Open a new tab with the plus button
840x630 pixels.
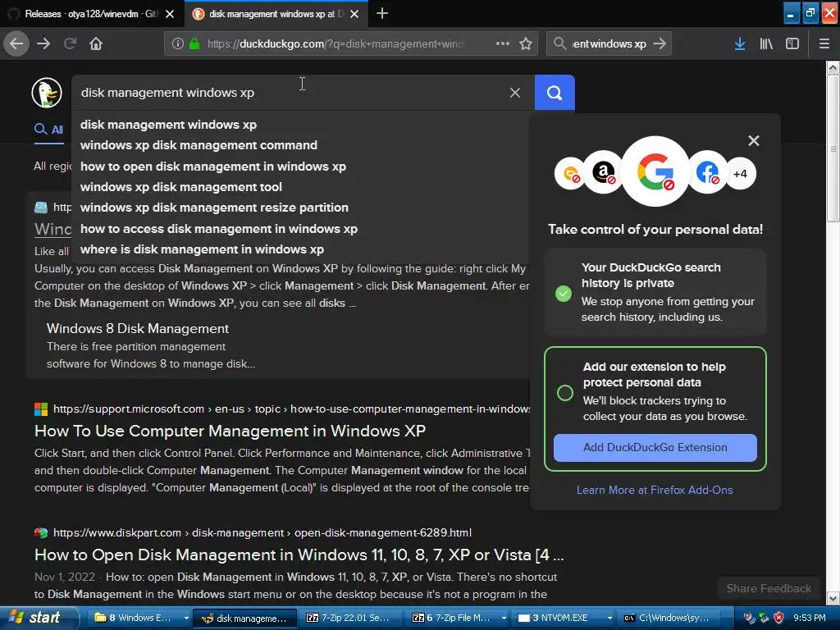coord(382,13)
